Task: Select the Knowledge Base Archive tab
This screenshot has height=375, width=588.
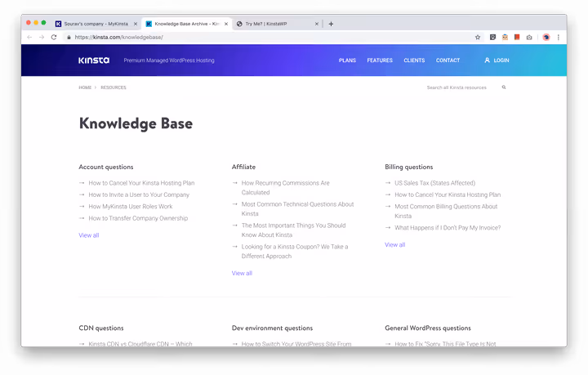Action: pos(187,24)
